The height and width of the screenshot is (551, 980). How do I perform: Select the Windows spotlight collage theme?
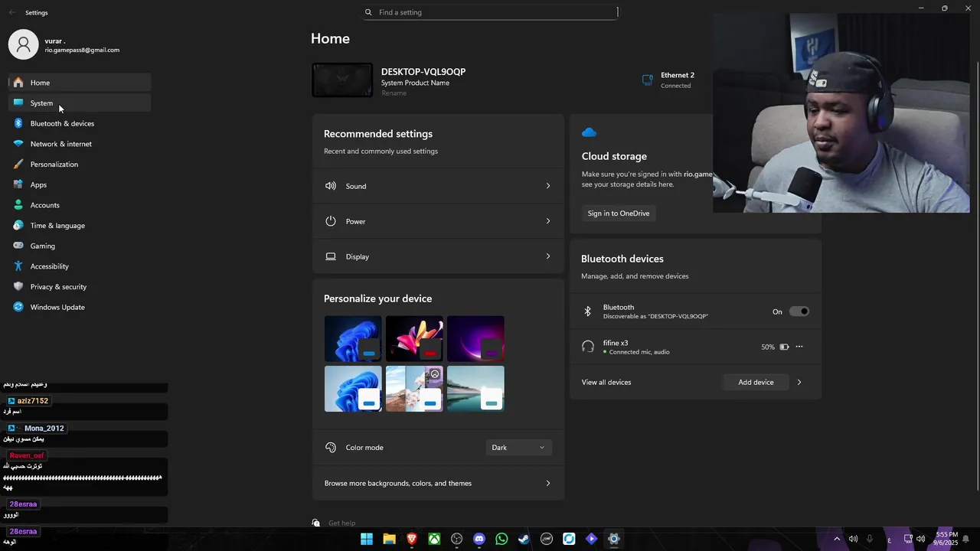414,389
